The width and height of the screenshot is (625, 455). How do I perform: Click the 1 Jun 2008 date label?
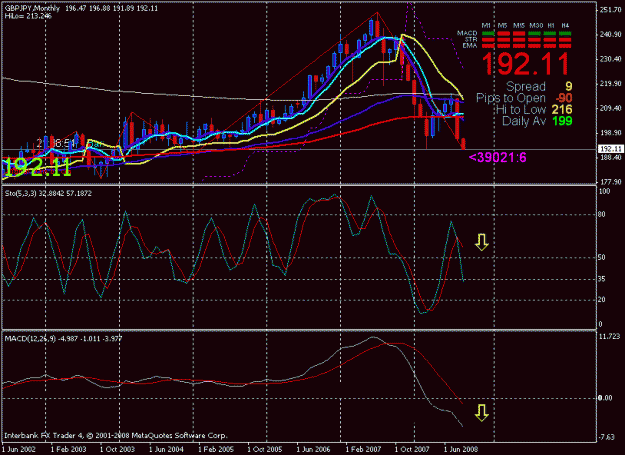click(461, 449)
